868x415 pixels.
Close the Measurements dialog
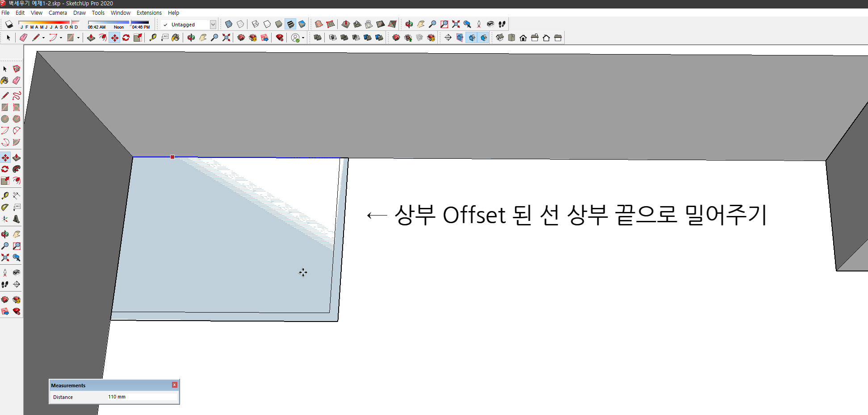coord(174,385)
